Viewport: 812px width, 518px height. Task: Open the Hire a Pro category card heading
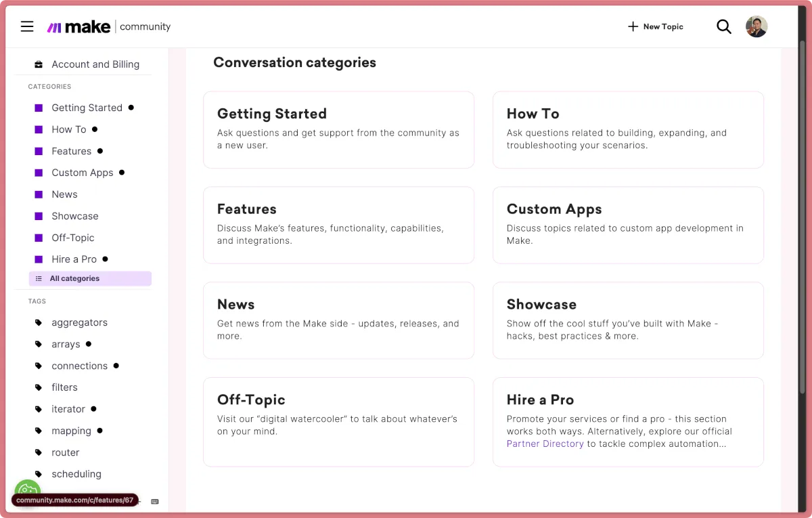pyautogui.click(x=540, y=400)
